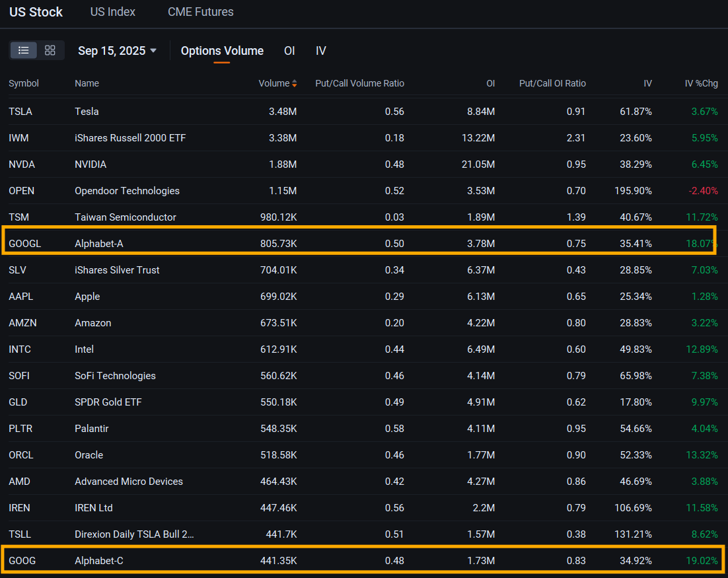This screenshot has width=728, height=578.
Task: Open the Apple row details
Action: pyautogui.click(x=363, y=296)
